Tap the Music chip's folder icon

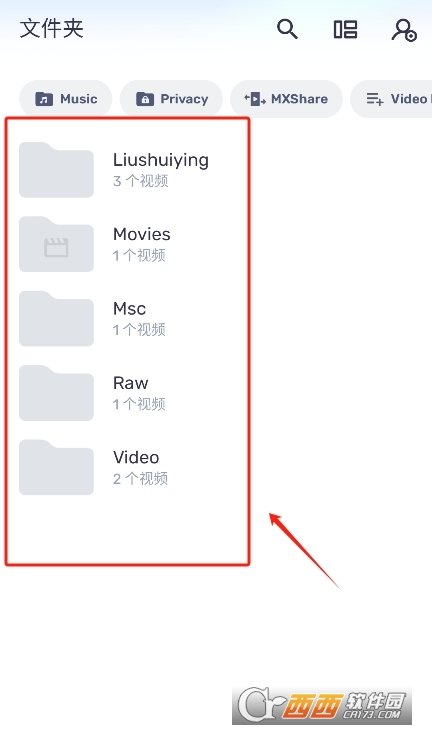pos(44,99)
